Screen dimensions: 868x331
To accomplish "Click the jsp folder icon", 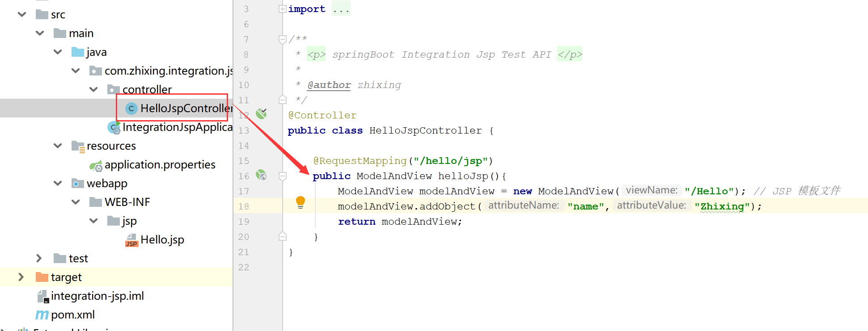I will (114, 221).
